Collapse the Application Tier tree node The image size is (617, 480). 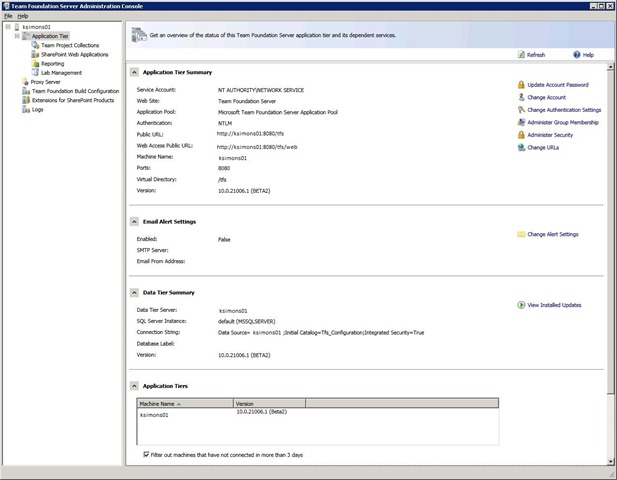pyautogui.click(x=17, y=36)
